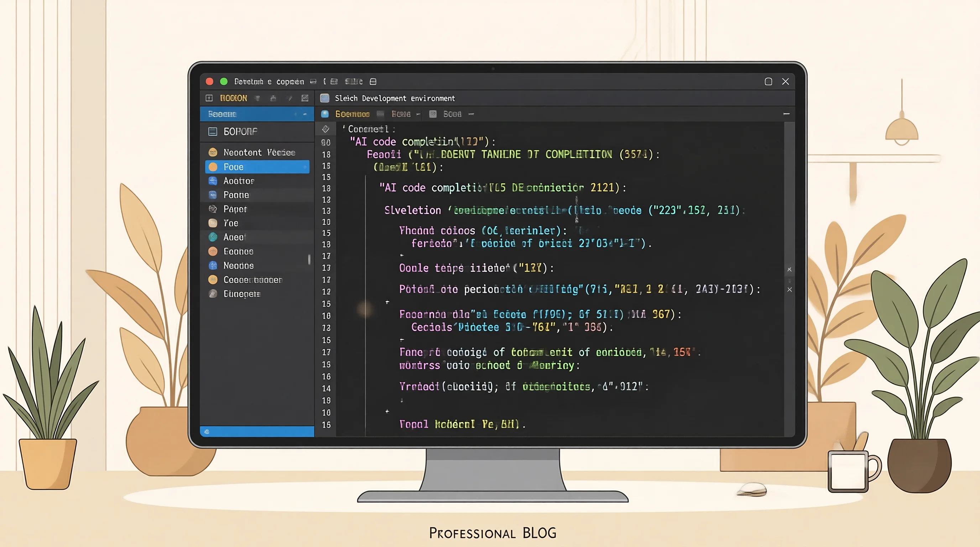The image size is (980, 547).
Task: Click the blue icon next to Peotie
Action: tap(213, 195)
